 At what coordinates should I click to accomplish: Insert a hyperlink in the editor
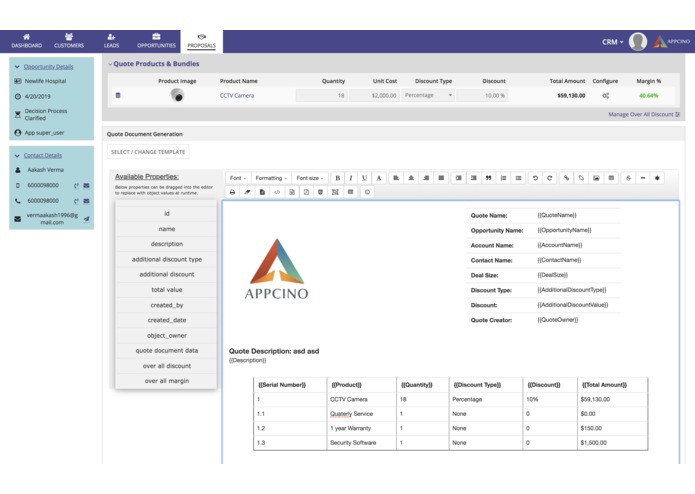pyautogui.click(x=566, y=178)
